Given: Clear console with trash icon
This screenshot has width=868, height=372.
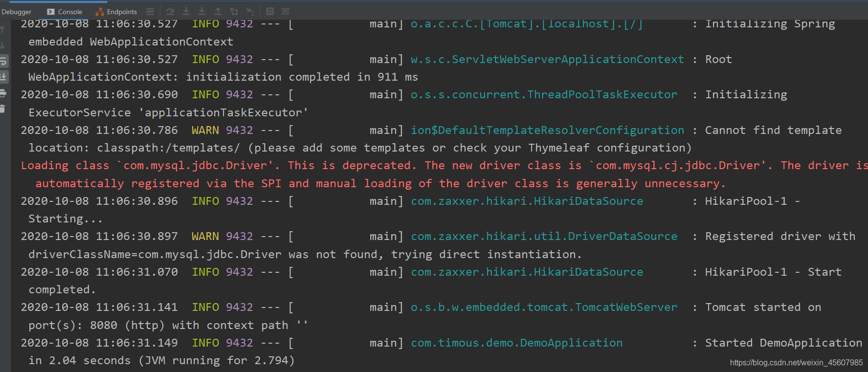Looking at the screenshot, I should (2, 109).
